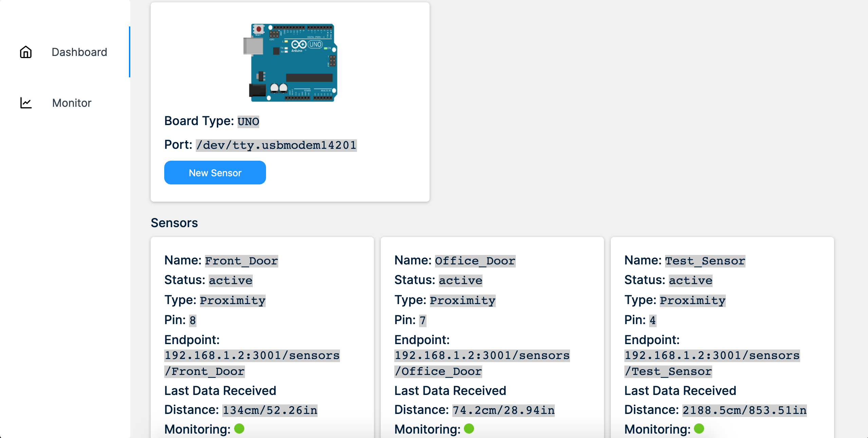Click the Front_Door pin value 8
Viewport: 868px width, 438px height.
coord(193,320)
